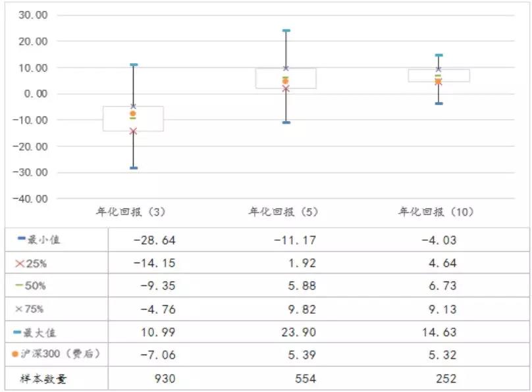Select the minimum marker below the 年化回报 (3) whisker
Image resolution: width=532 pixels, height=392 pixels.
coord(133,168)
